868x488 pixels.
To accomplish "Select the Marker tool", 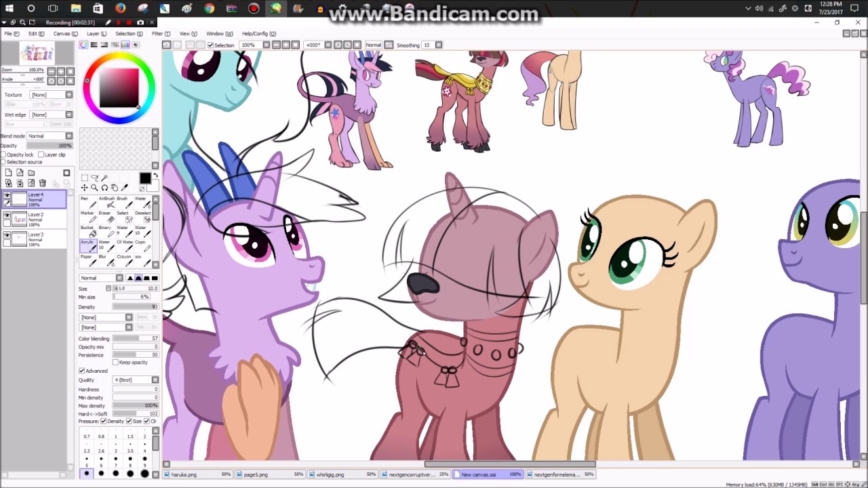I will point(87,217).
